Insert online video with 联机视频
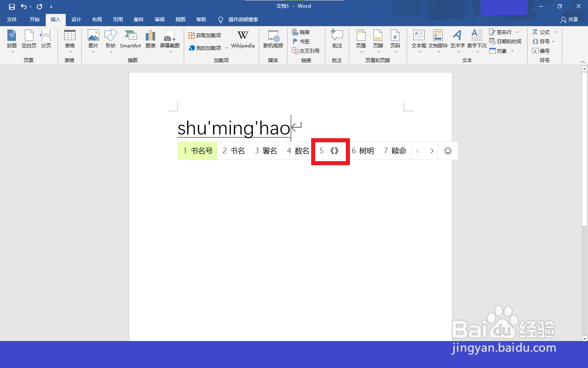 pyautogui.click(x=273, y=40)
